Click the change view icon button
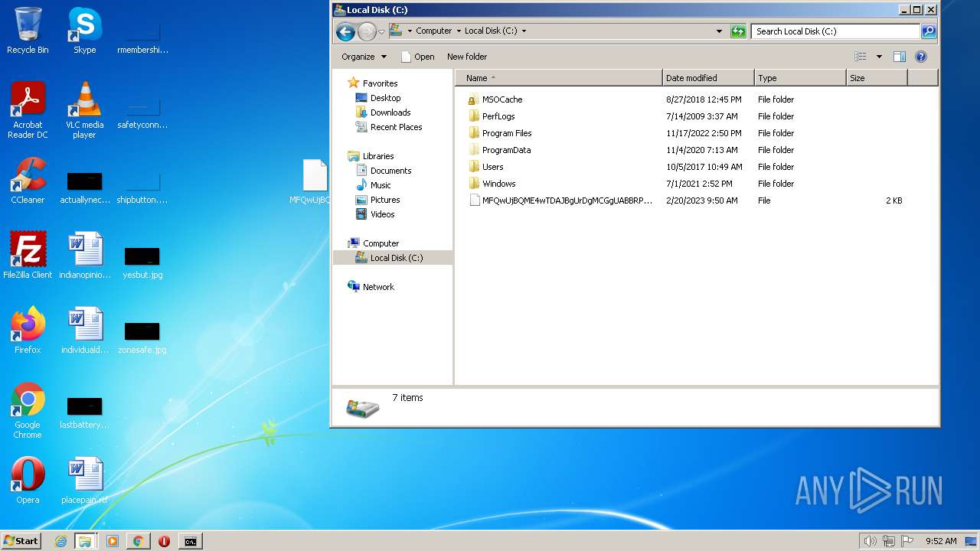This screenshot has height=551, width=980. (861, 57)
